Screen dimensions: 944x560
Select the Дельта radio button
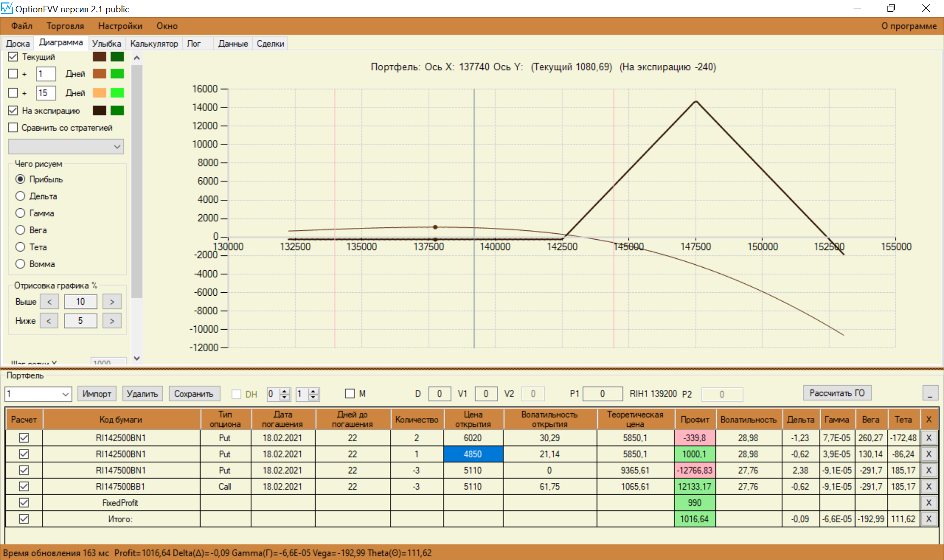[x=20, y=196]
